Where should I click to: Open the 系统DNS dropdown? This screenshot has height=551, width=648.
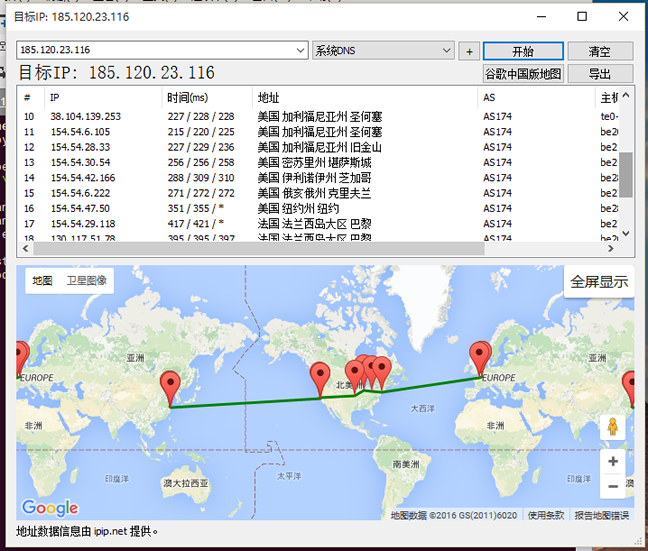tap(447, 51)
